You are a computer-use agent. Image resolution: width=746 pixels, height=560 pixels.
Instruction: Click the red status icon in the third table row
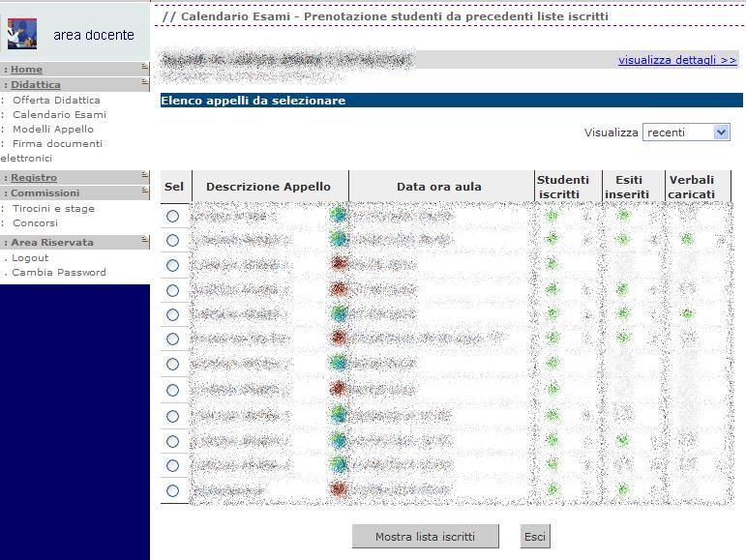[339, 264]
